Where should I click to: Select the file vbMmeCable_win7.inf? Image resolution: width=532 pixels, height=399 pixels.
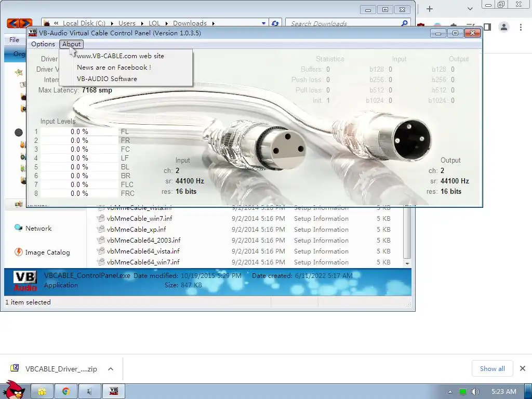(139, 219)
